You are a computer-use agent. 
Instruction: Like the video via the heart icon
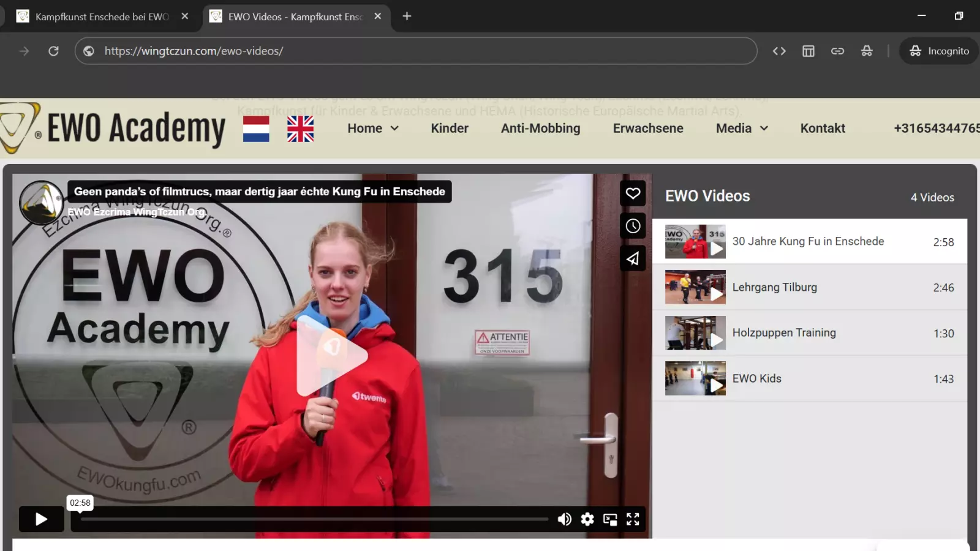pos(633,193)
